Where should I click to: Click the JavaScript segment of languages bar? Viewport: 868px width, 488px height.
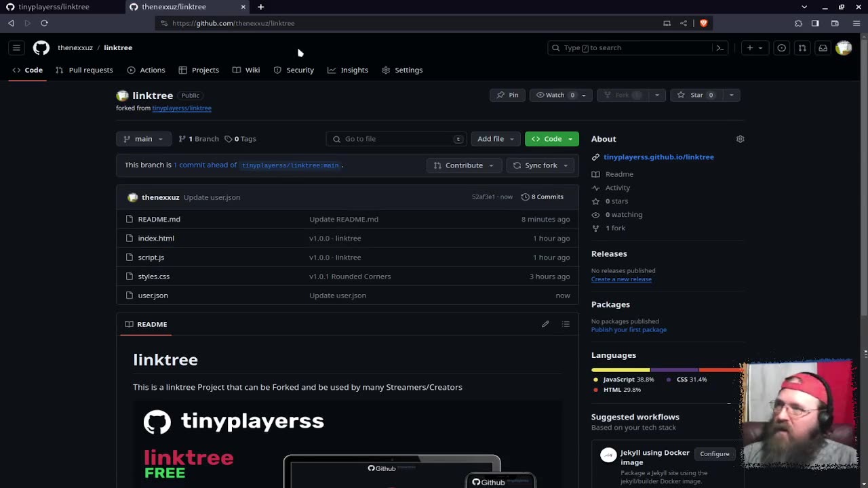pyautogui.click(x=620, y=370)
